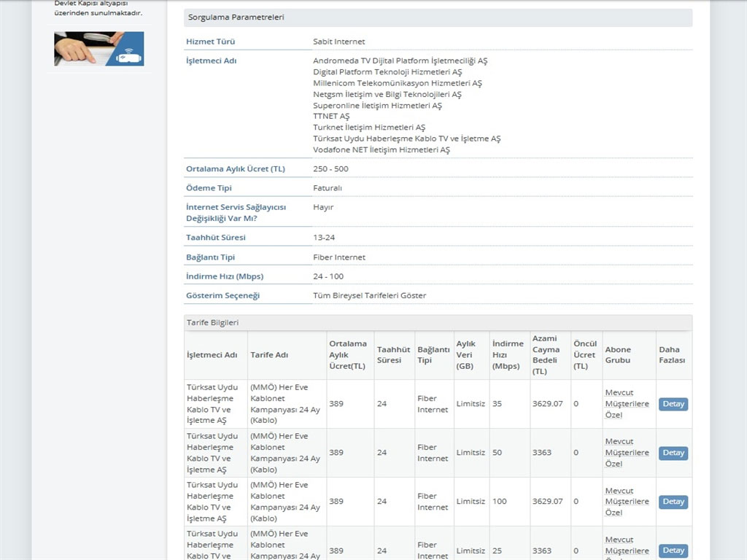747x560 pixels.
Task: Click the Bağlantı Tipi table column header
Action: (433, 355)
